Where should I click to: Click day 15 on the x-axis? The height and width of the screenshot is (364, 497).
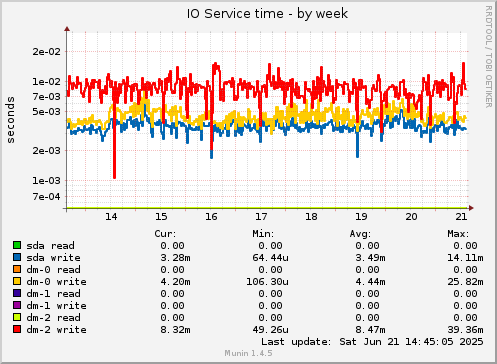point(161,217)
